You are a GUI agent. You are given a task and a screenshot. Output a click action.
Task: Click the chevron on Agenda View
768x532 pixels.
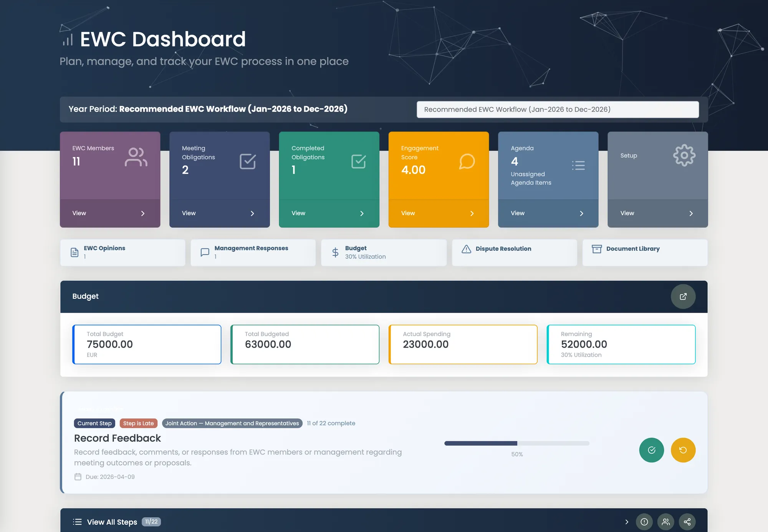pyautogui.click(x=581, y=213)
